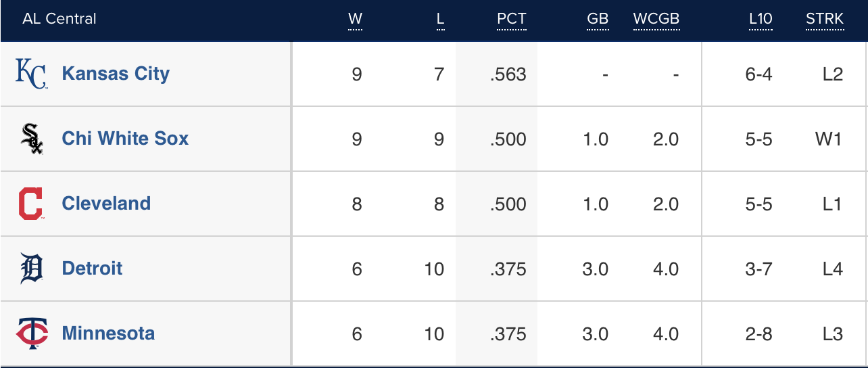Open the Detroit team link

click(x=92, y=269)
